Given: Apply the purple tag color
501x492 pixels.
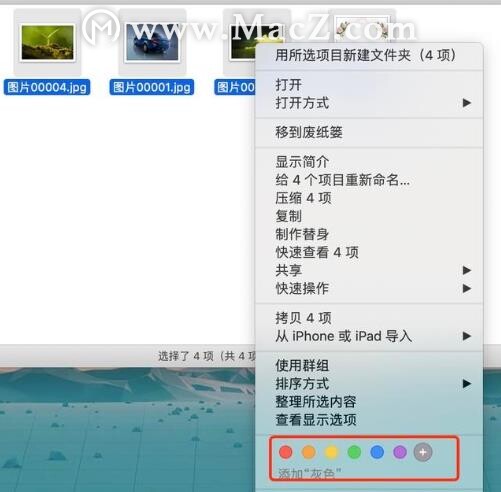Looking at the screenshot, I should 400,452.
